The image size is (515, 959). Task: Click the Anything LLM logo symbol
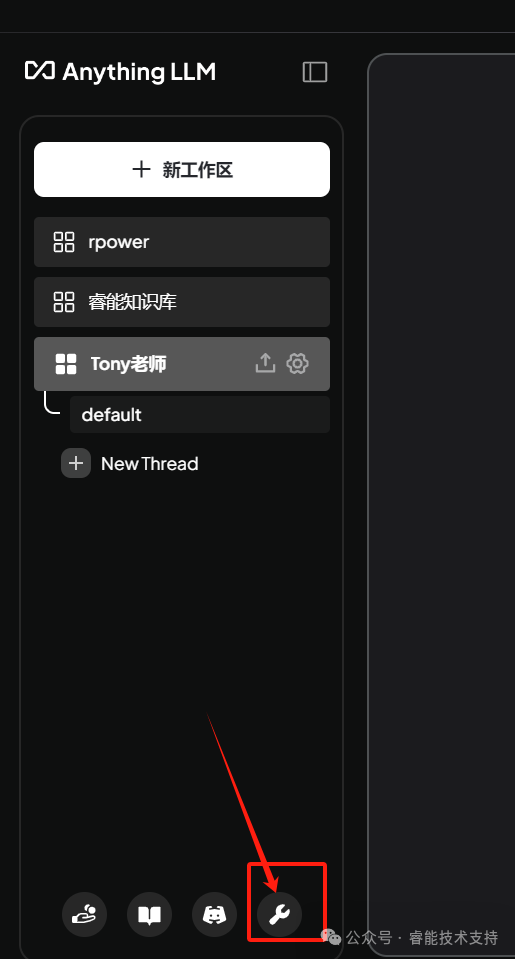pyautogui.click(x=40, y=70)
